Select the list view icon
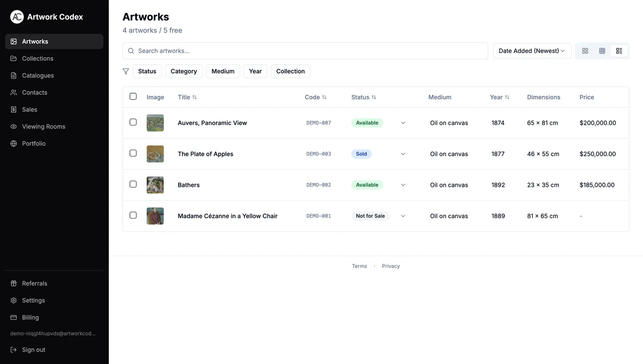 pos(619,51)
